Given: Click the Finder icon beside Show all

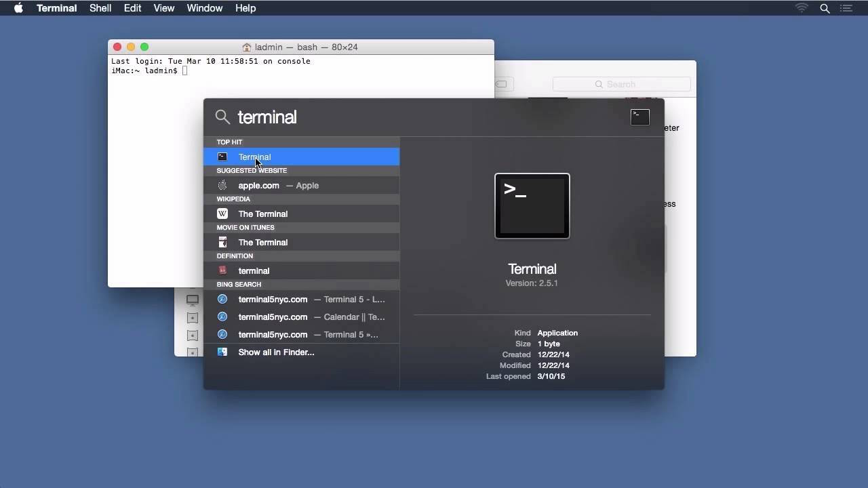Looking at the screenshot, I should click(222, 352).
